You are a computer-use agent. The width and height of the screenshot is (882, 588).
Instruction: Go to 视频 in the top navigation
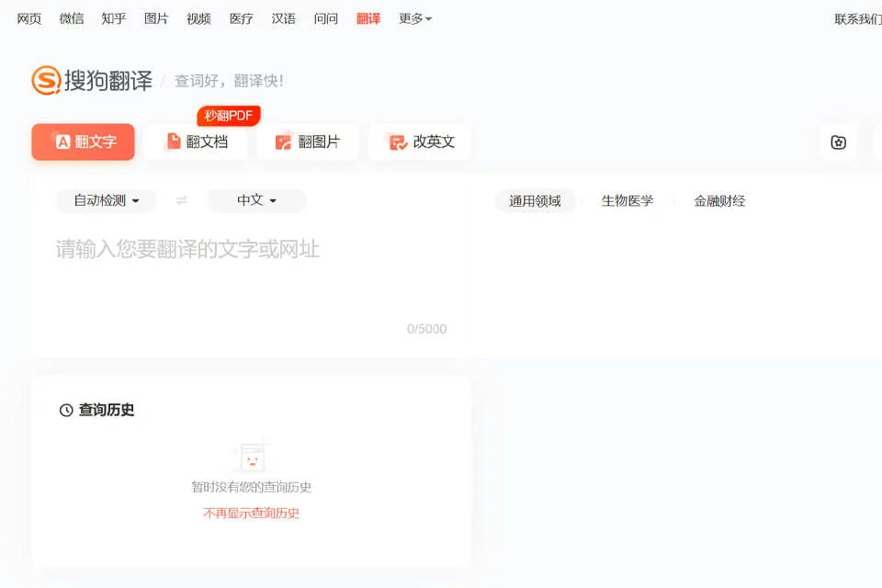pyautogui.click(x=198, y=18)
